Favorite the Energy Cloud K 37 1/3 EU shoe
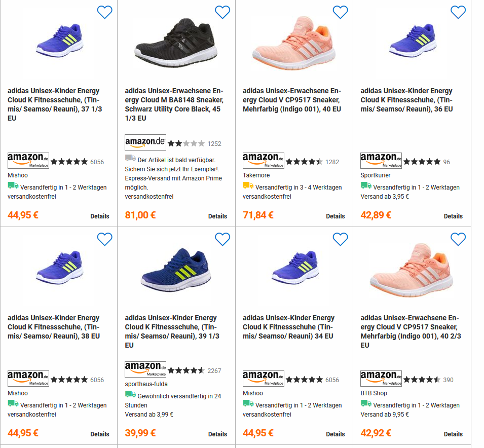 (x=104, y=12)
